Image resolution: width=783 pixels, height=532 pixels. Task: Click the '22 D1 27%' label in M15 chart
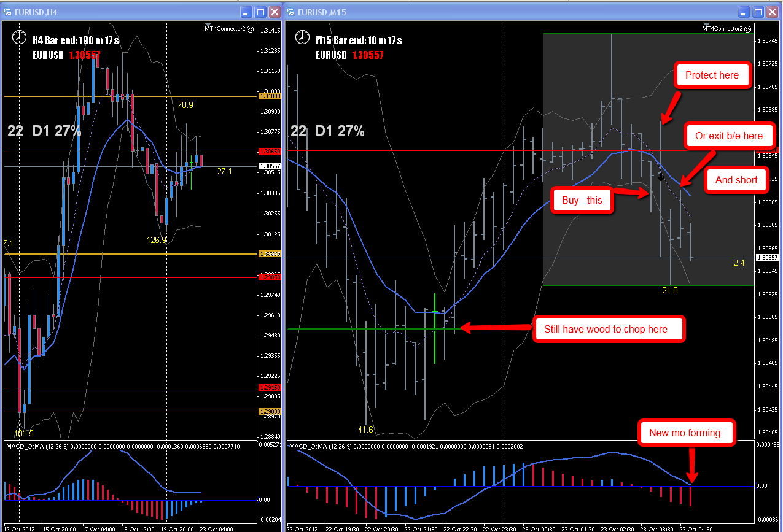click(327, 131)
